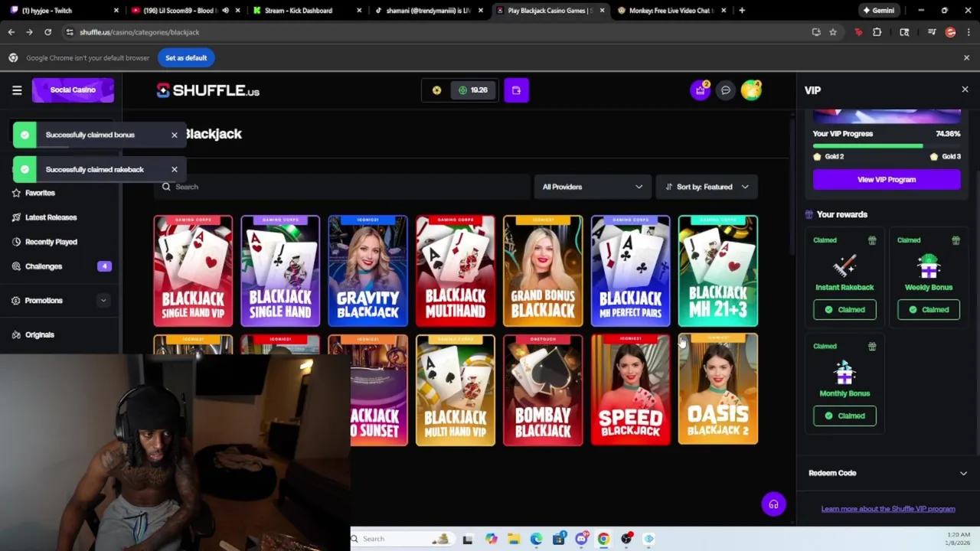Open the Sort by: Featured dropdown
980x551 pixels.
click(x=707, y=187)
